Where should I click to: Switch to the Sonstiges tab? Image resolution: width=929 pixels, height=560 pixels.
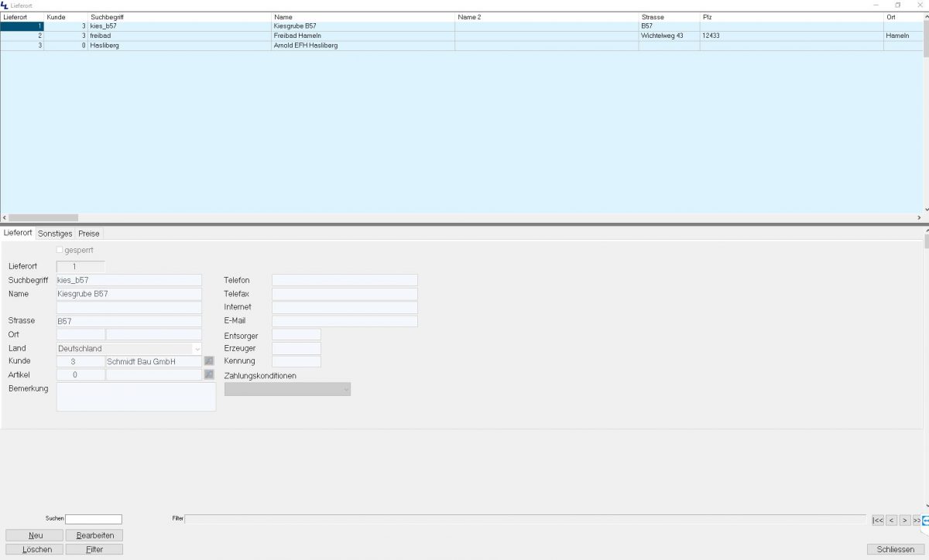(55, 234)
